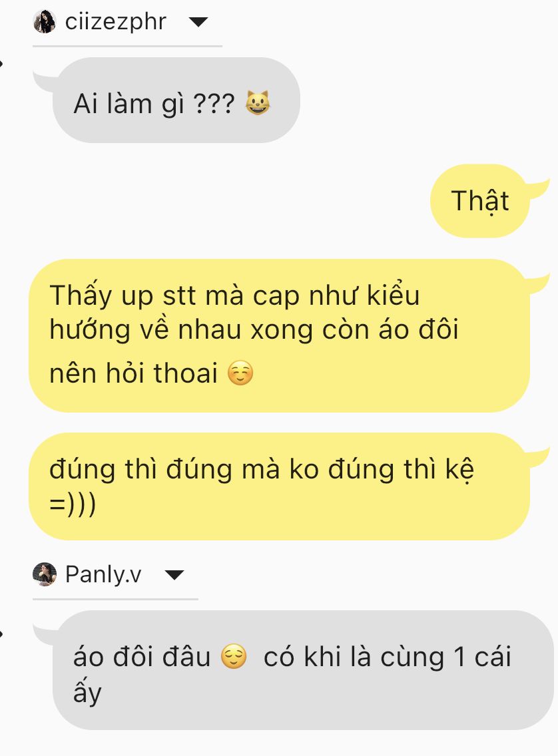Click the ciizezphr username
The height and width of the screenshot is (756, 558).
116,22
